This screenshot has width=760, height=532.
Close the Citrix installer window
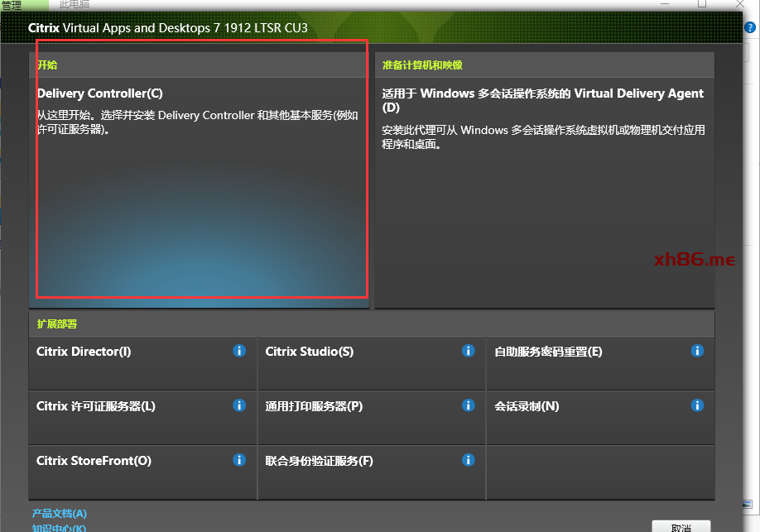[739, 4]
